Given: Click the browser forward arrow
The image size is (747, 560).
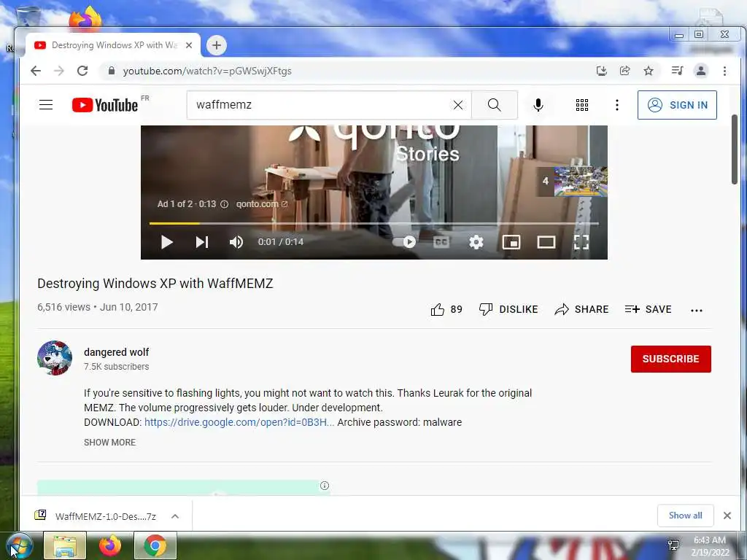Looking at the screenshot, I should 59,71.
